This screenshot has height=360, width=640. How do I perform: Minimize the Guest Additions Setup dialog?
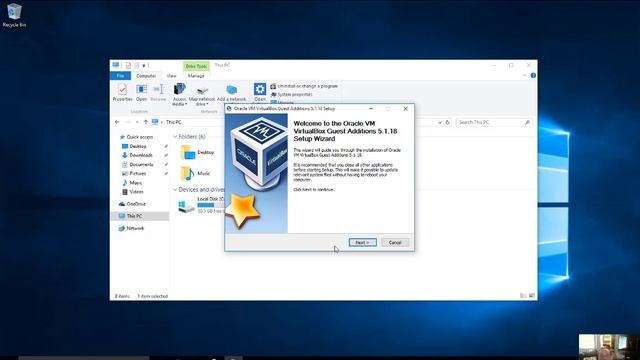pyautogui.click(x=371, y=109)
